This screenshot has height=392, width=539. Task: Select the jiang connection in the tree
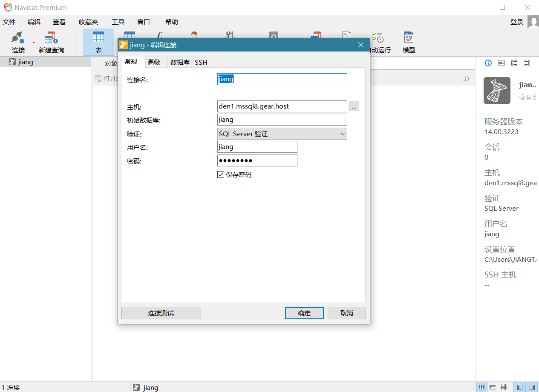[46, 62]
